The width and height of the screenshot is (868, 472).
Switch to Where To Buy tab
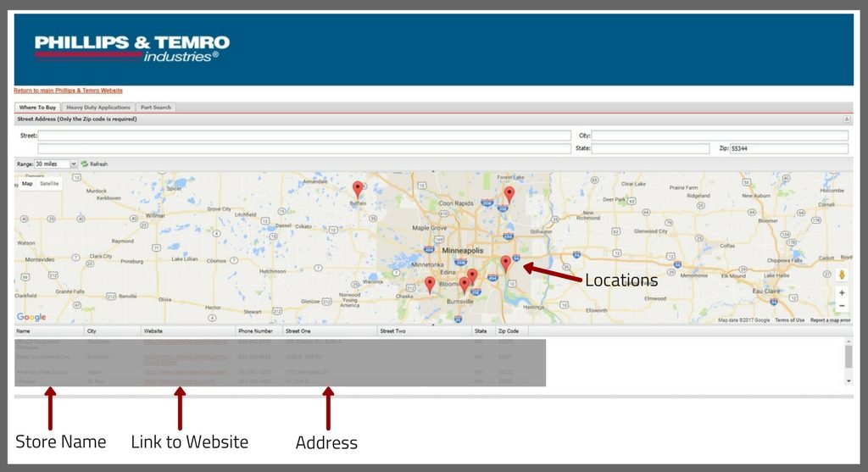(x=37, y=108)
